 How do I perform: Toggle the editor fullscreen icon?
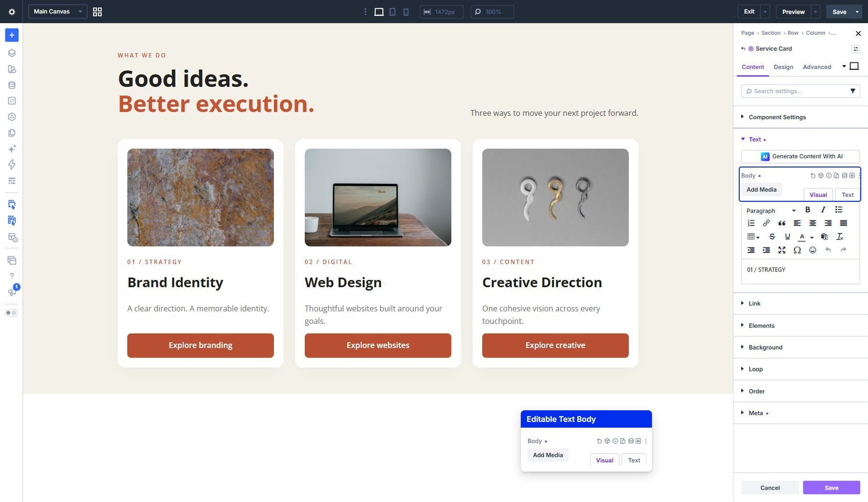[782, 250]
